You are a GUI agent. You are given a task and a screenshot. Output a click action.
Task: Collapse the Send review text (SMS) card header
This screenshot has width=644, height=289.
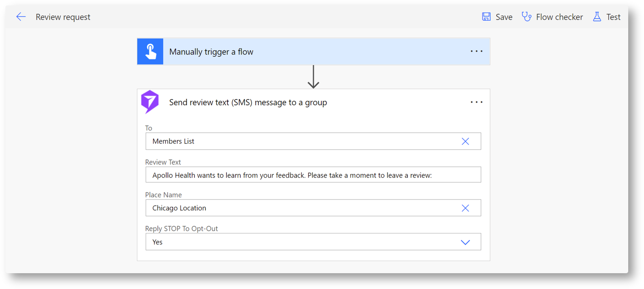tap(248, 103)
